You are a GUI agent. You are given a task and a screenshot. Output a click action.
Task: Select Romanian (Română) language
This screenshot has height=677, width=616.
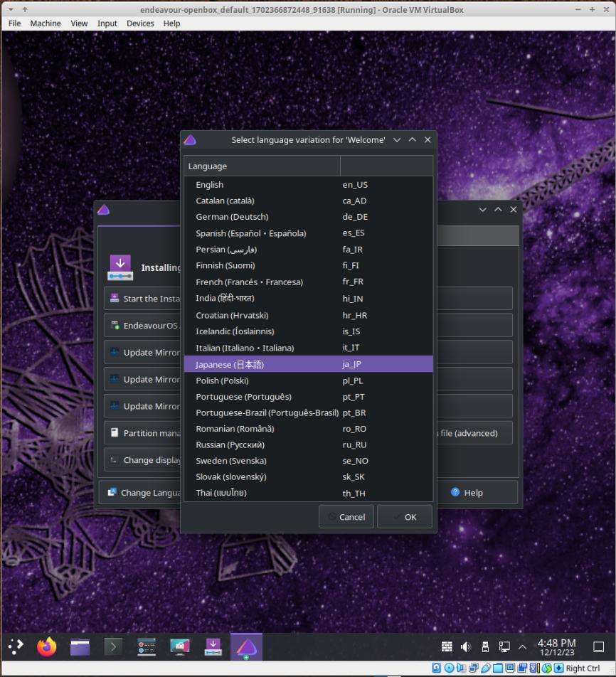pyautogui.click(x=309, y=429)
